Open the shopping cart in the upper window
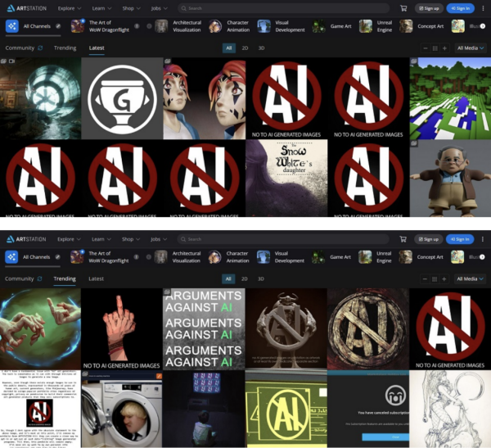491x448 pixels. 403,8
